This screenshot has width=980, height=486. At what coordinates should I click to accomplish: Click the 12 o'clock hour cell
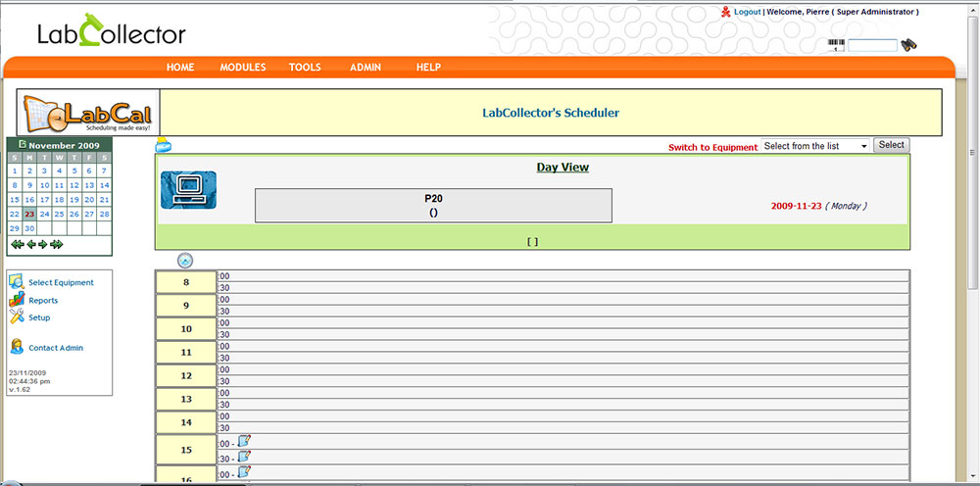(x=185, y=376)
